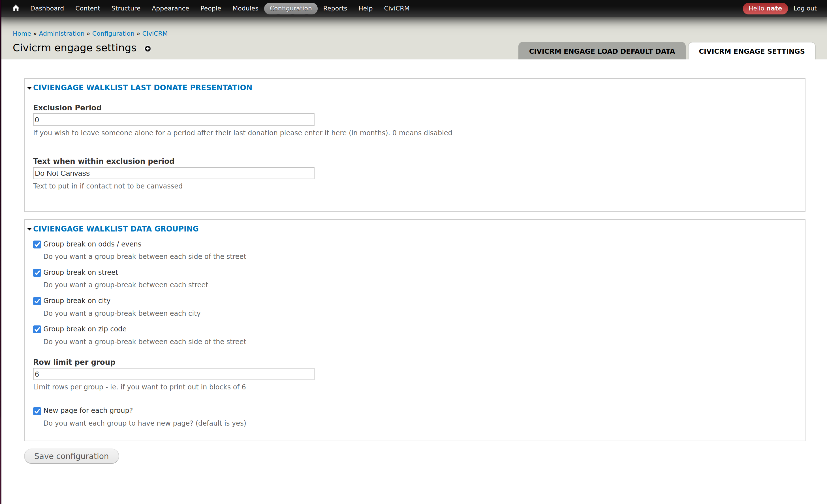
Task: Click the CIVIENGAGE WALKLIST DATA GROUPING heading
Action: 116,229
